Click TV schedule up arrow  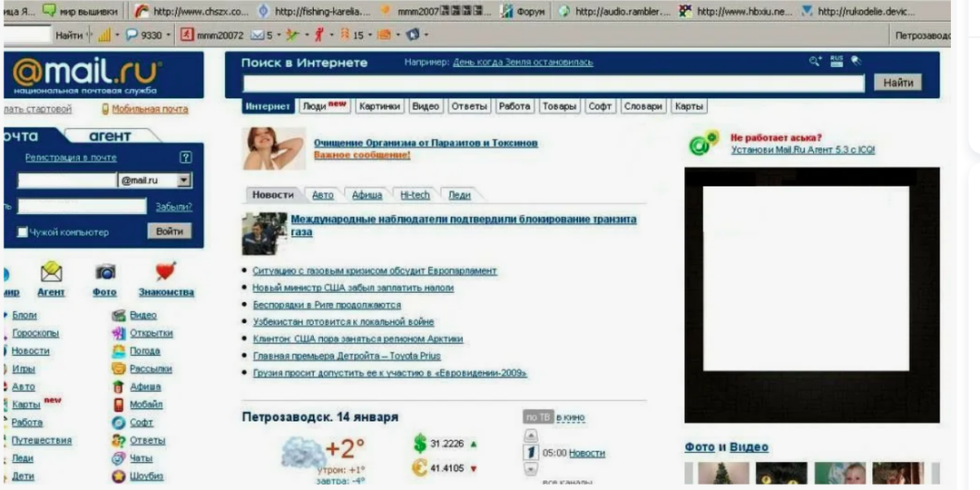coord(530,436)
